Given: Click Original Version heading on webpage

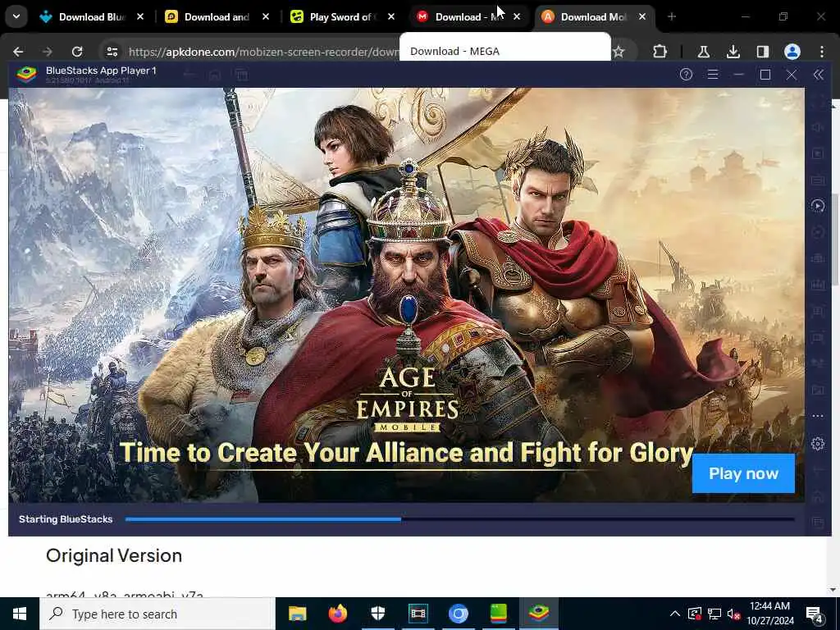Looking at the screenshot, I should click(114, 555).
